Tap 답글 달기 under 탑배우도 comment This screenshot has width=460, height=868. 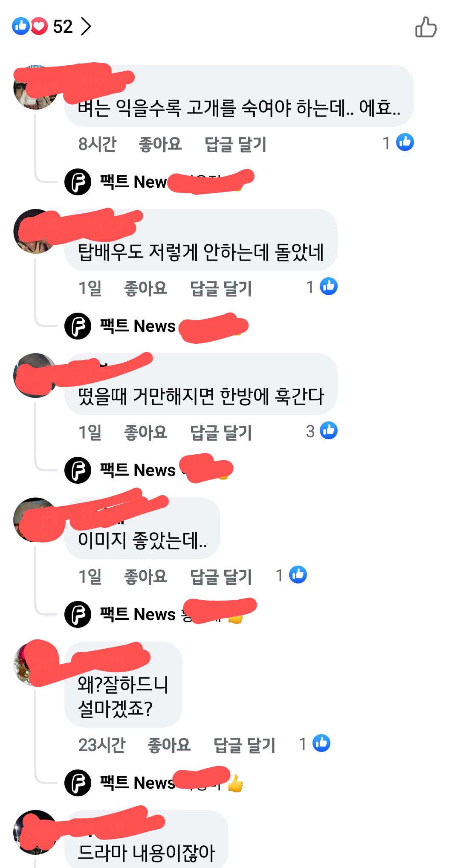tap(221, 288)
